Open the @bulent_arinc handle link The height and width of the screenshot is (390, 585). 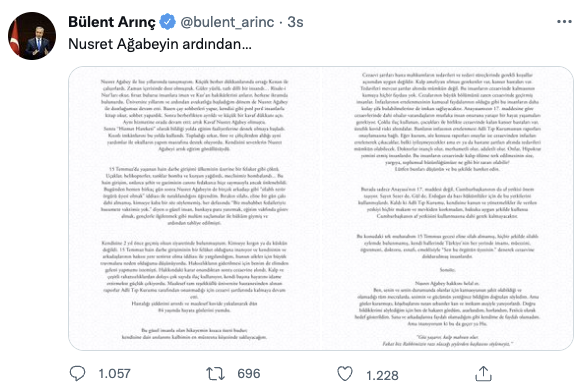227,22
